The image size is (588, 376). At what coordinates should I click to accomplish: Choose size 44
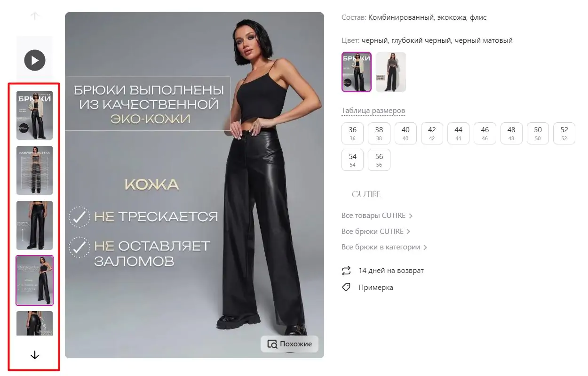[458, 133]
